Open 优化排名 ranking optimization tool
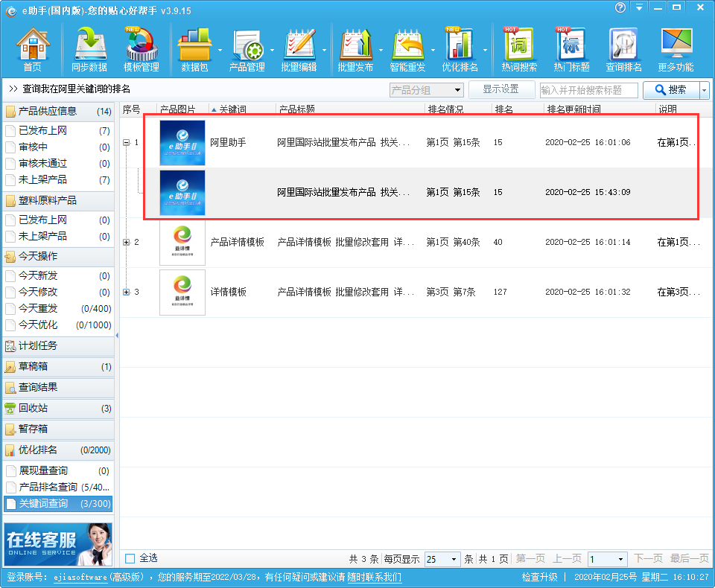The width and height of the screenshot is (715, 588). (460, 50)
